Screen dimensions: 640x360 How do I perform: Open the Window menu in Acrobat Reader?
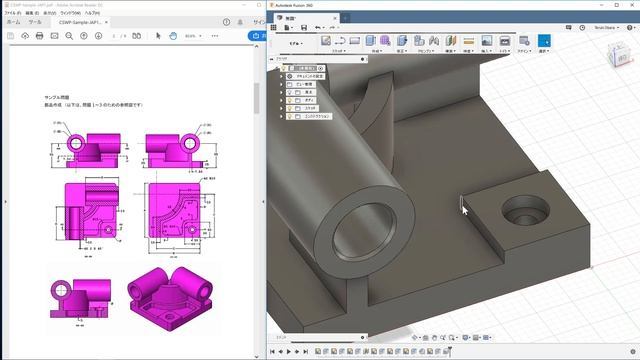coord(70,13)
